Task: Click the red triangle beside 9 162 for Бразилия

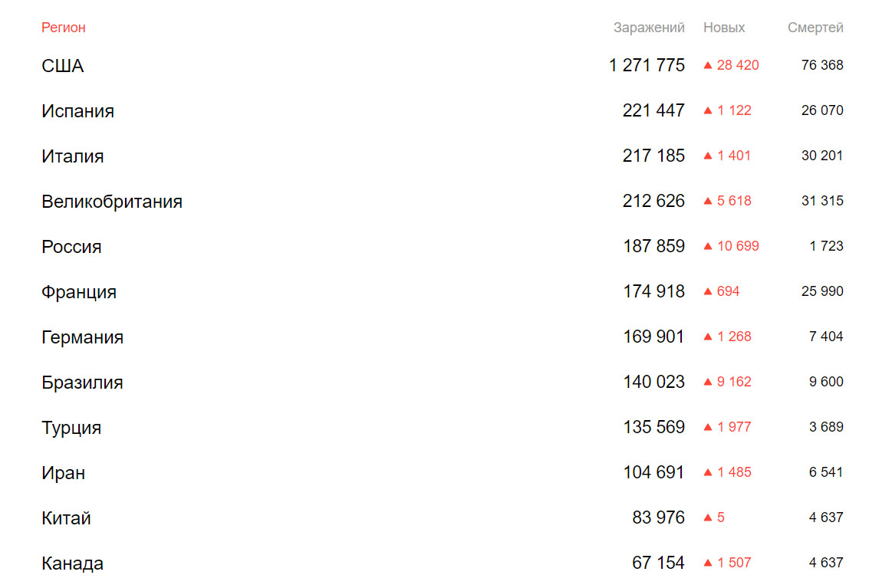Action: pos(708,382)
